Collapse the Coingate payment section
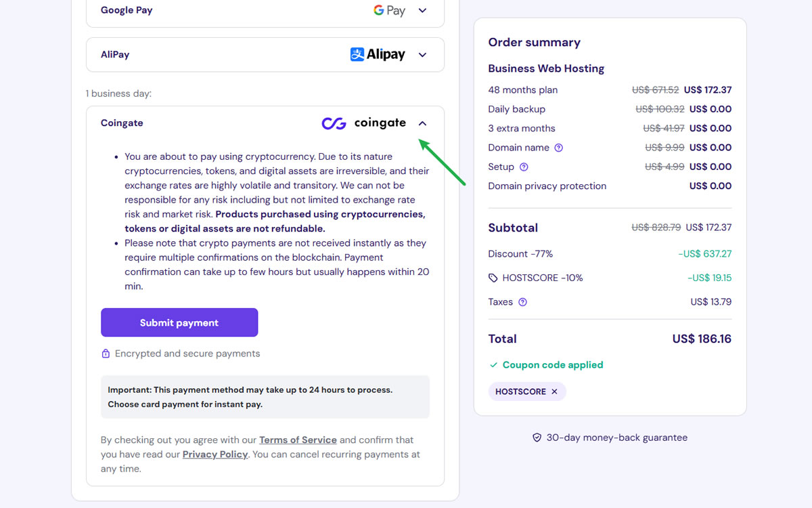This screenshot has width=812, height=508. pyautogui.click(x=422, y=123)
